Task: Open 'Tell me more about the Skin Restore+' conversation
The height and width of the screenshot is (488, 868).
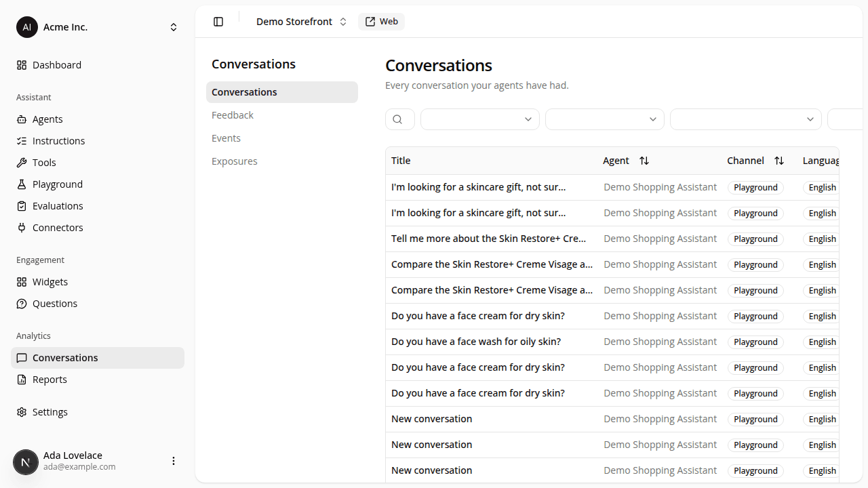Action: tap(488, 239)
